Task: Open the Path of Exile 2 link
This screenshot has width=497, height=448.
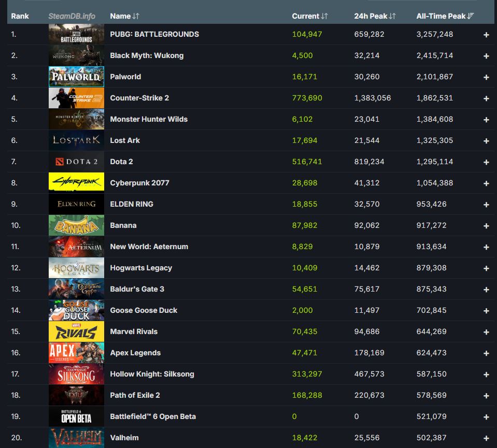Action: (x=135, y=395)
